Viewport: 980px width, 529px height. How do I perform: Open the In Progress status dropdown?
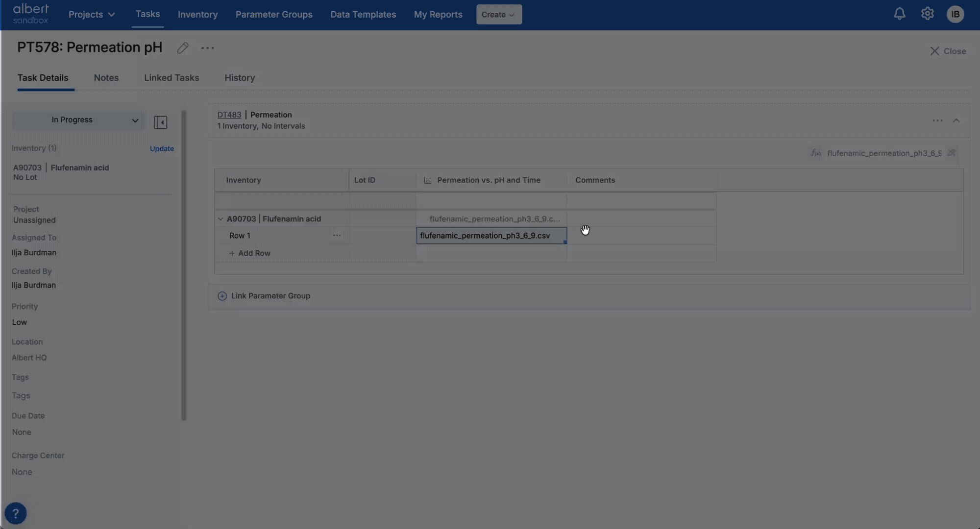point(78,120)
